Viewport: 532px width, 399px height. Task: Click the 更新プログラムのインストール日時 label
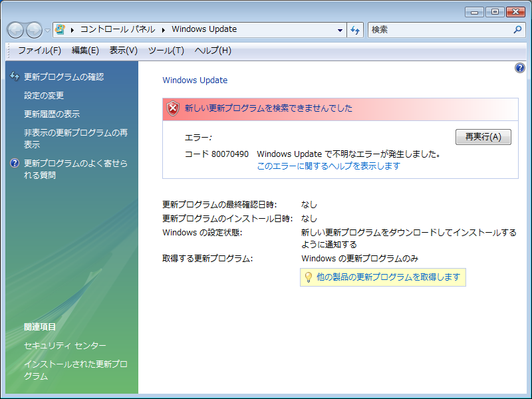coord(227,219)
